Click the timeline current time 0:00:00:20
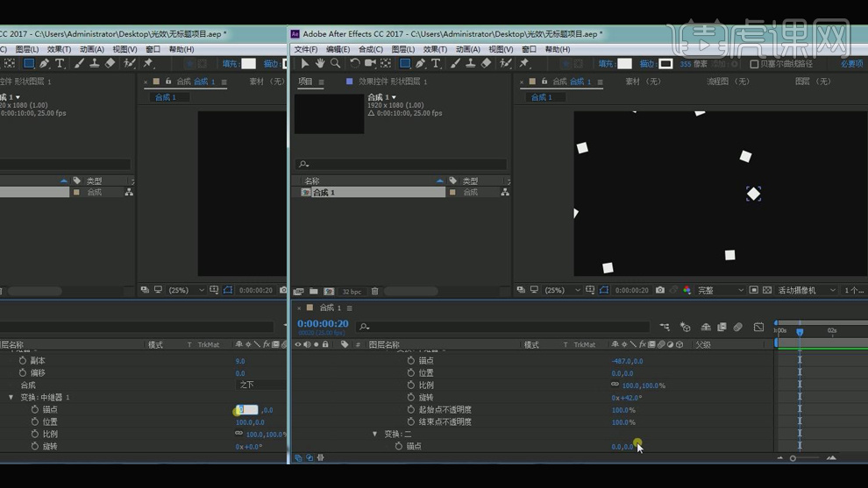Image resolution: width=868 pixels, height=488 pixels. click(323, 324)
